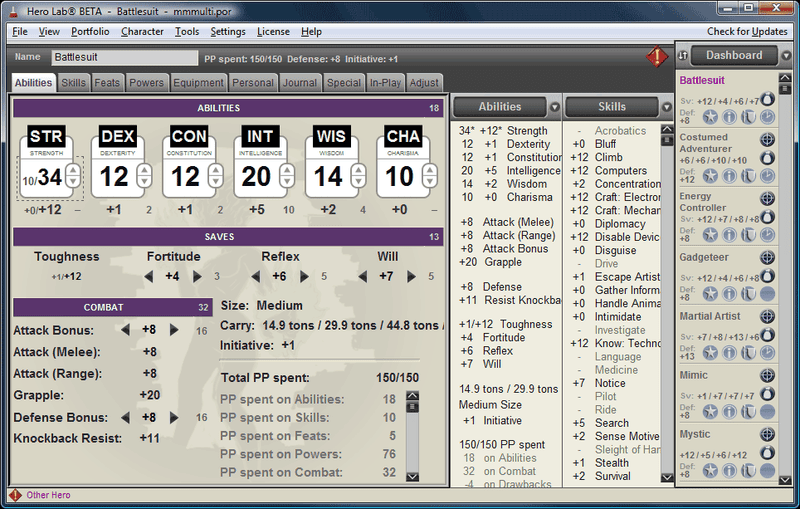Click Mystic's crosshair target icon
The width and height of the screenshot is (800, 509).
(x=767, y=435)
